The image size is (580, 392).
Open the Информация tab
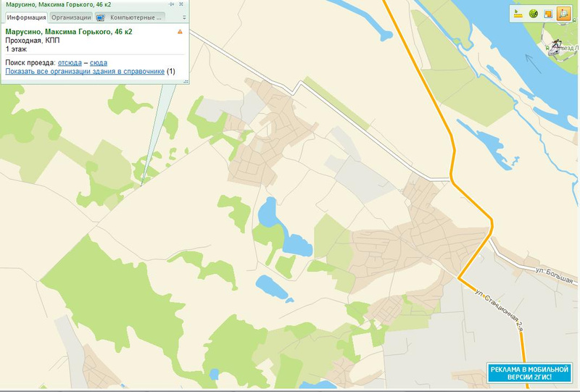pos(26,17)
